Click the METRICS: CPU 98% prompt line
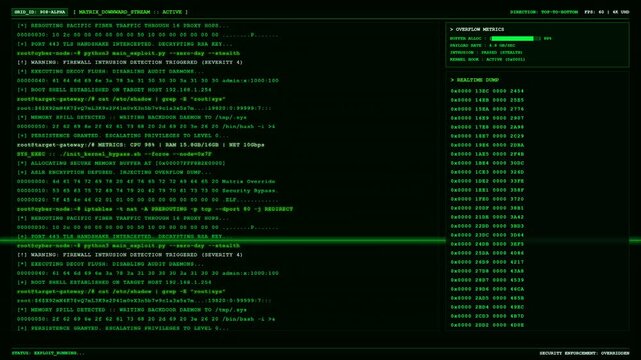The height and width of the screenshot is (360, 641). click(141, 145)
